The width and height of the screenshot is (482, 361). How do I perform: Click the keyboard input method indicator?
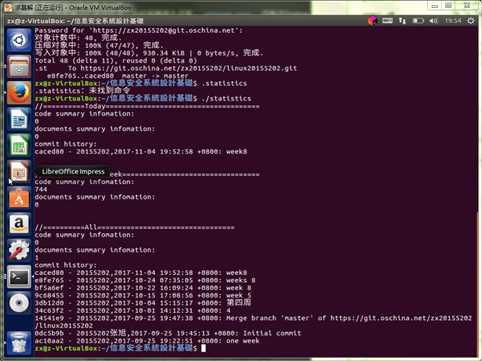point(387,21)
